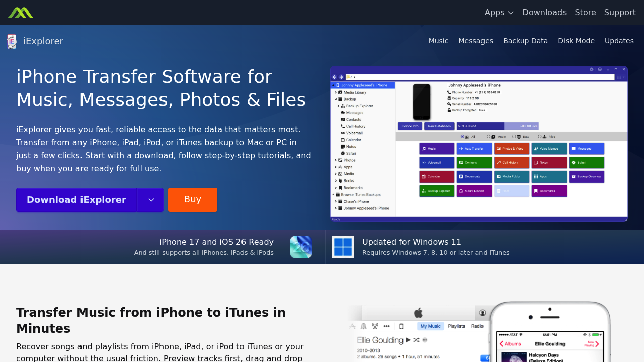The width and height of the screenshot is (644, 362).
Task: Open the Apps dropdown in top navigation
Action: (x=499, y=13)
